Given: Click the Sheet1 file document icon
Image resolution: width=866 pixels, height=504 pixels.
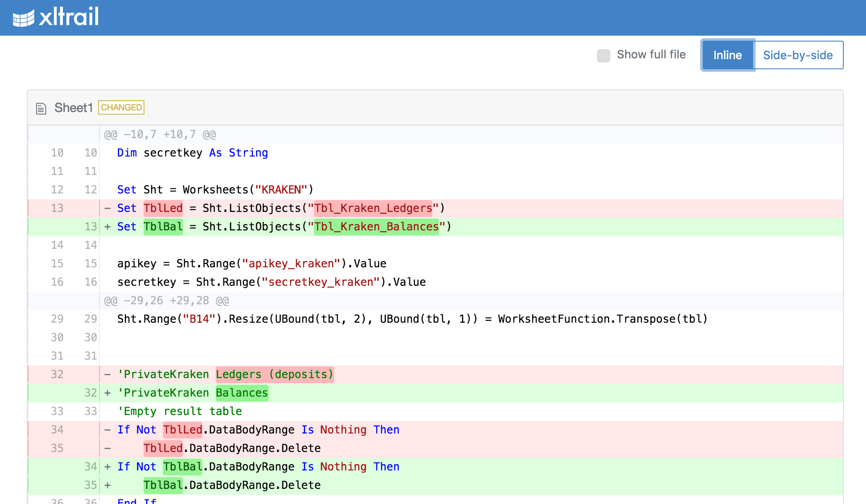Looking at the screenshot, I should pos(41,108).
